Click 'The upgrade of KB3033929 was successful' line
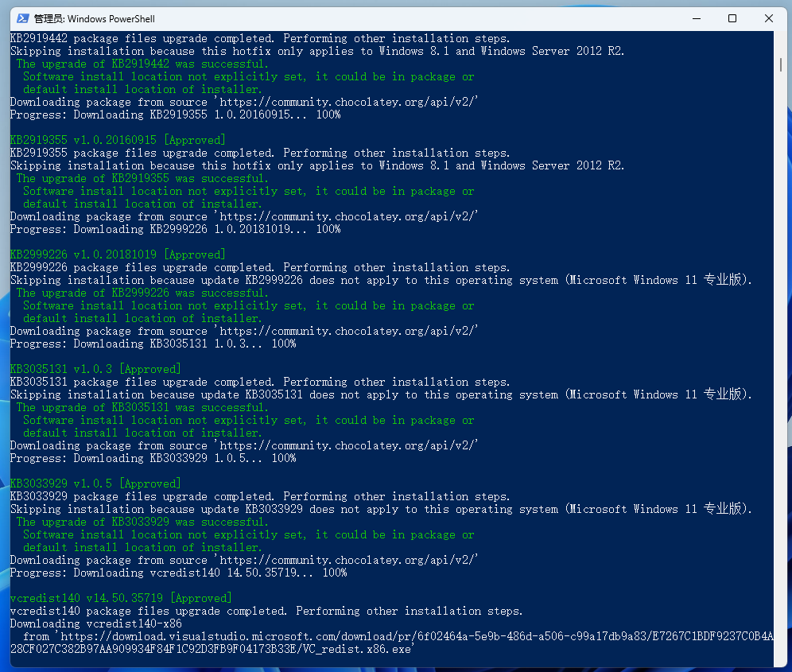The width and height of the screenshot is (792, 672). (142, 522)
